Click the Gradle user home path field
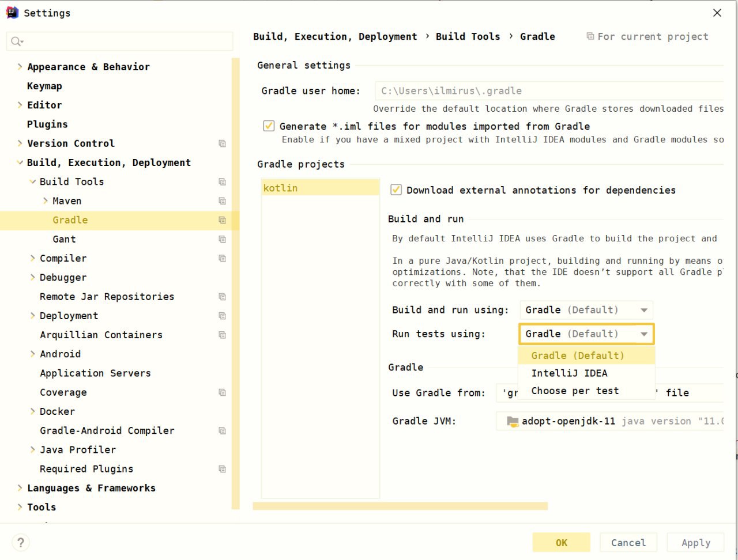Screen dimensions: 738x560 coord(549,91)
